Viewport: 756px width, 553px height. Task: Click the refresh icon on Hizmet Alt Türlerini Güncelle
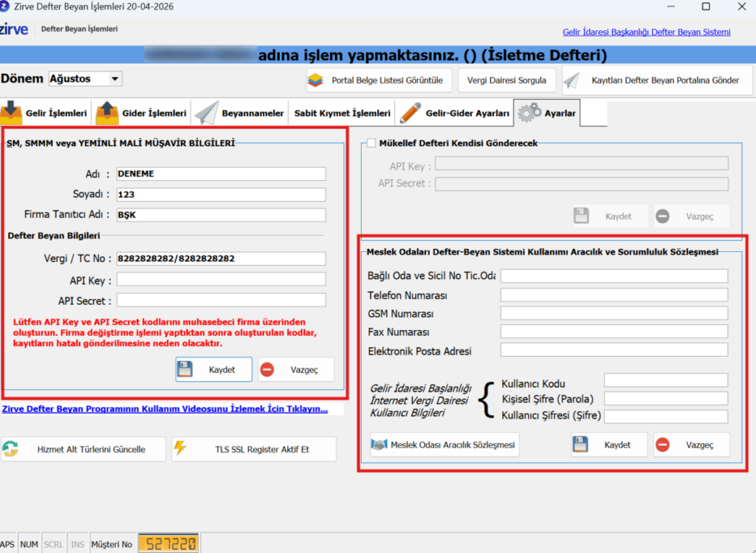point(10,449)
